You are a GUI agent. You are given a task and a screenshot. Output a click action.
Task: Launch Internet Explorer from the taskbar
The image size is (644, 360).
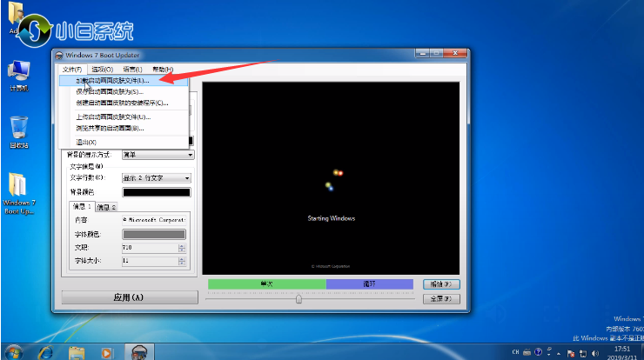click(46, 351)
